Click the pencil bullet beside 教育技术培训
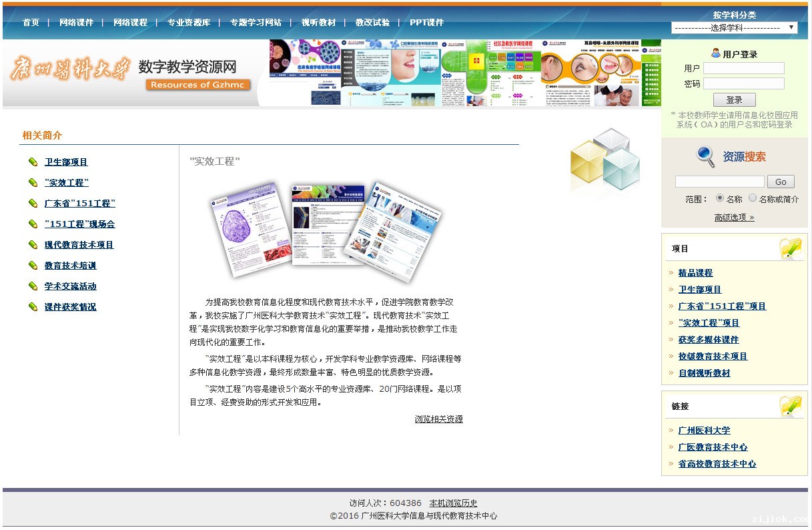This screenshot has width=812, height=530. [33, 265]
